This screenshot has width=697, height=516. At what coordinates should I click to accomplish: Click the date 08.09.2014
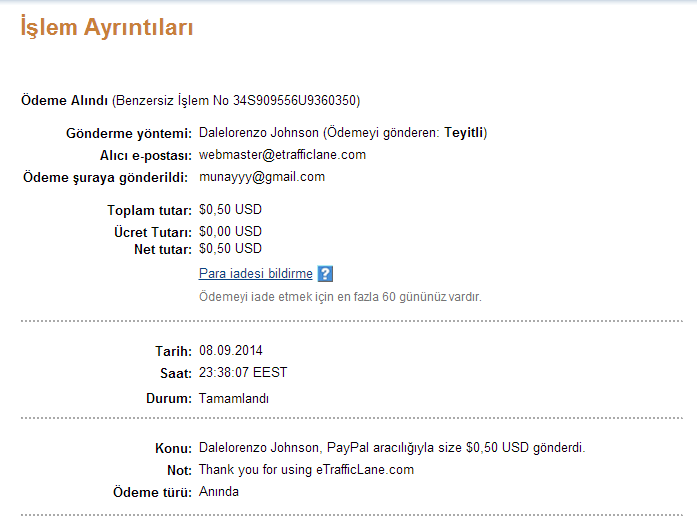click(231, 351)
